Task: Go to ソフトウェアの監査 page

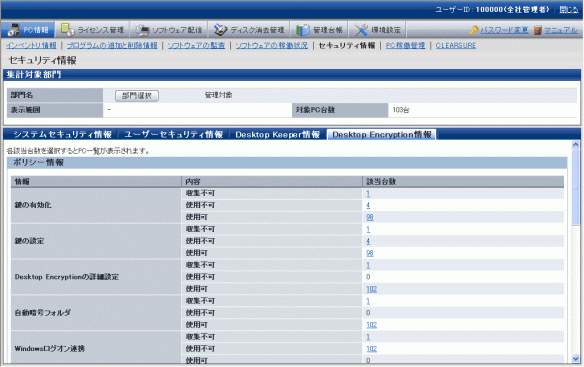Action: click(196, 45)
